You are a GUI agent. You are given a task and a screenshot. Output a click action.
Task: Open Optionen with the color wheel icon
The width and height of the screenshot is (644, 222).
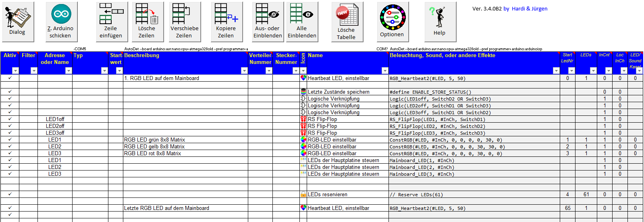(x=393, y=22)
